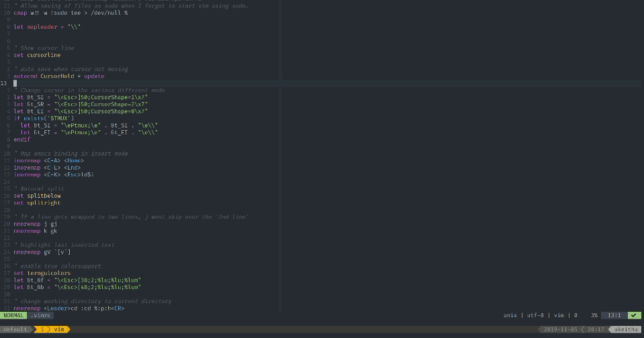Click the comment about saving files as sudo
Image resolution: width=644 pixels, height=338 pixels.
tap(131, 6)
